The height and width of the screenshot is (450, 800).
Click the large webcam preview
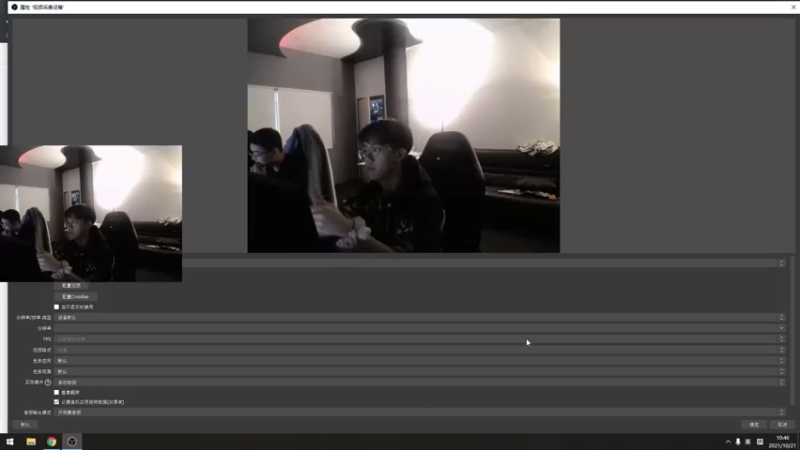coord(404,136)
